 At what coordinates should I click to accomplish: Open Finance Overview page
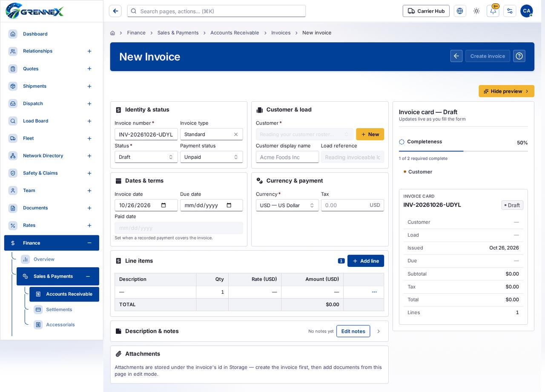[44, 259]
